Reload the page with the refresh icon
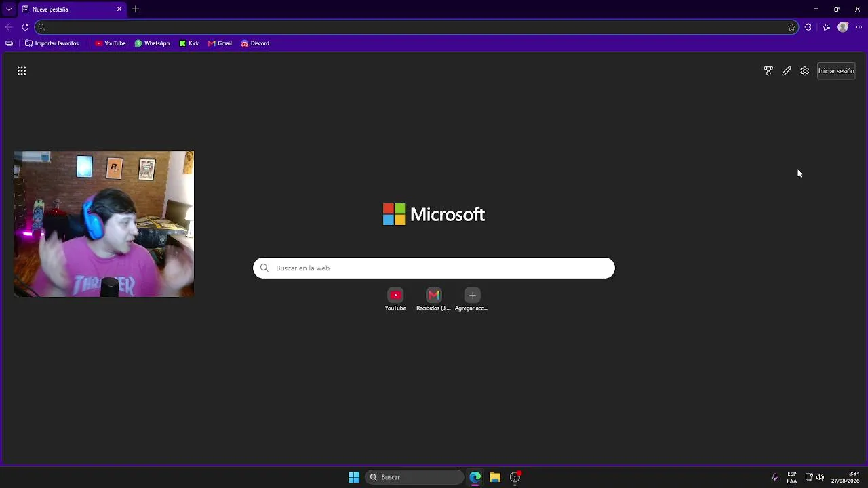868x488 pixels. (25, 27)
